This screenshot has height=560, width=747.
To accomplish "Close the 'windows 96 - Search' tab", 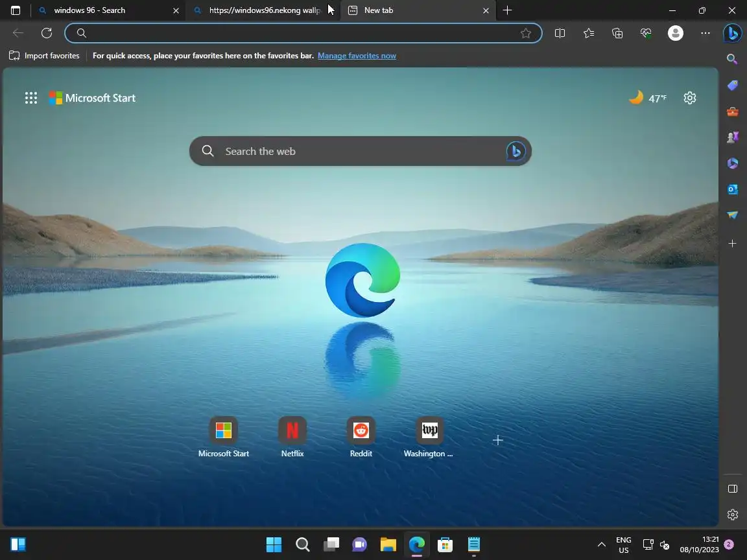I will coord(176,10).
